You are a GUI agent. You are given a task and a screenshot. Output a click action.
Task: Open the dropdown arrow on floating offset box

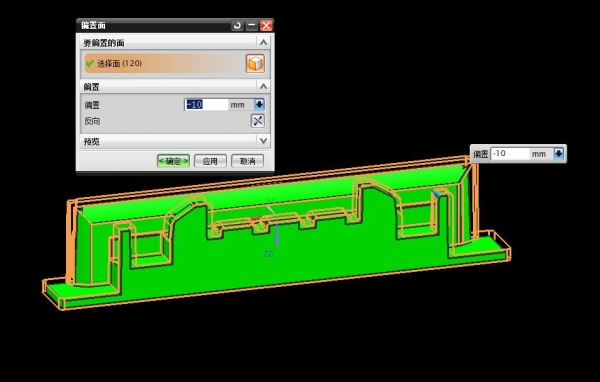pyautogui.click(x=559, y=154)
